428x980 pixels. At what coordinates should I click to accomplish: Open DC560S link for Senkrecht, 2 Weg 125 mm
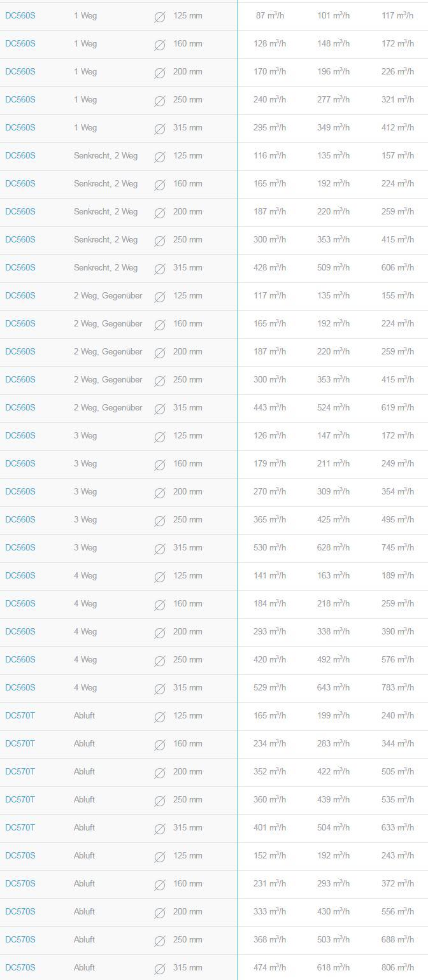[20, 155]
